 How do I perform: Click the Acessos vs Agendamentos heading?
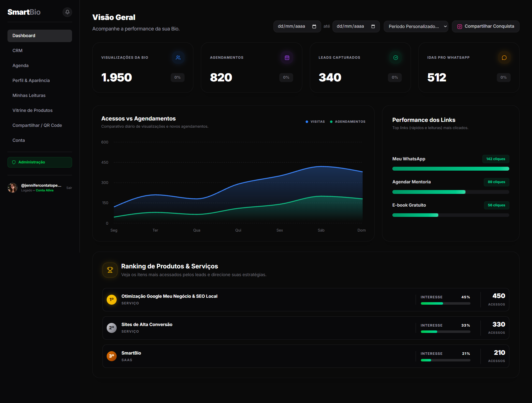tap(139, 119)
